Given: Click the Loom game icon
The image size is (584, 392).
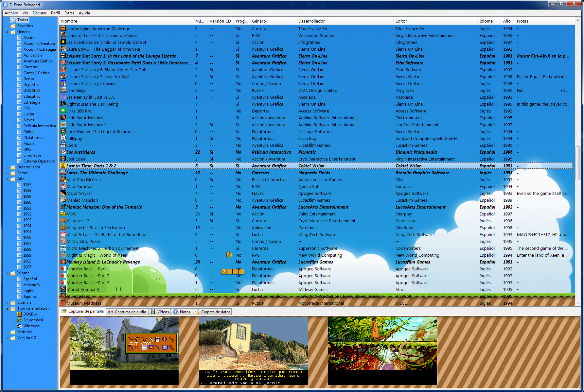Looking at the screenshot, I should (x=63, y=145).
